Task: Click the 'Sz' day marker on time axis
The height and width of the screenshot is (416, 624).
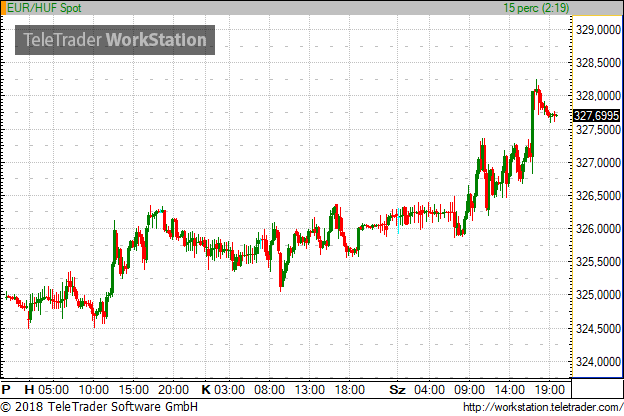Action: pos(397,389)
